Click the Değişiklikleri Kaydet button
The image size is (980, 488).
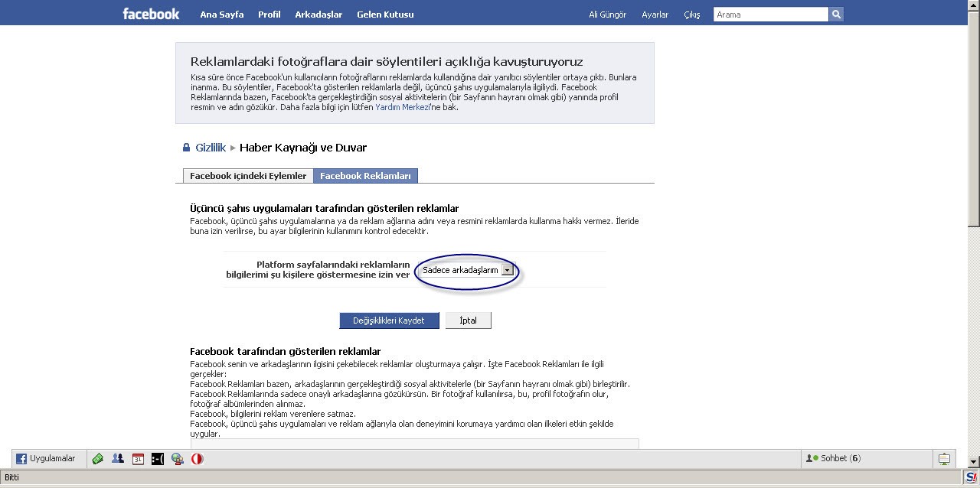389,320
